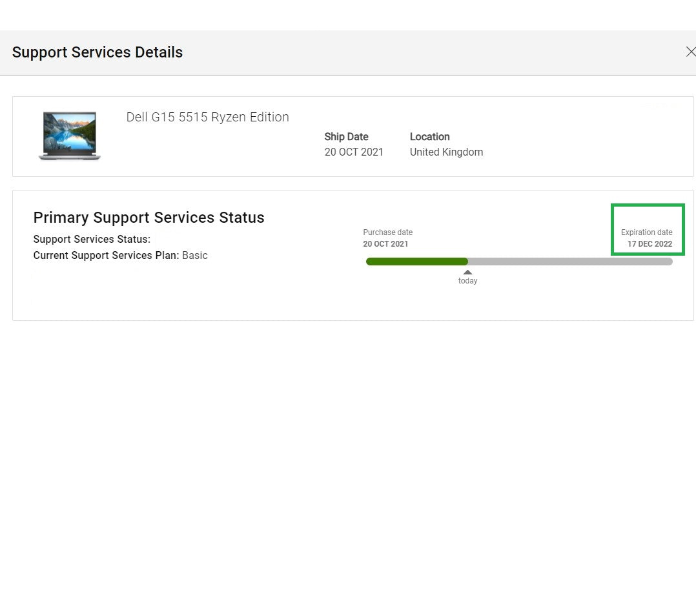
Task: Select the purchase date value 20 OCT 2021
Action: pos(385,243)
